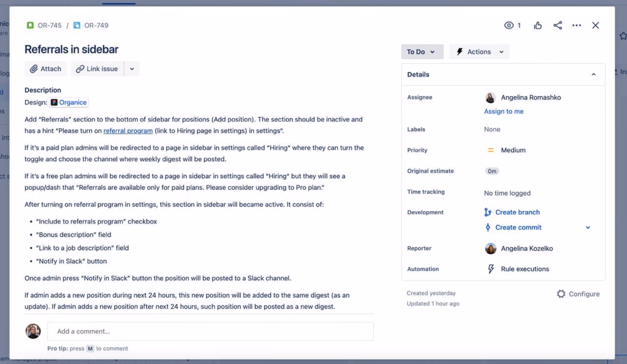
Task: Click Angelina Kozelko's reporter avatar
Action: pos(491,248)
